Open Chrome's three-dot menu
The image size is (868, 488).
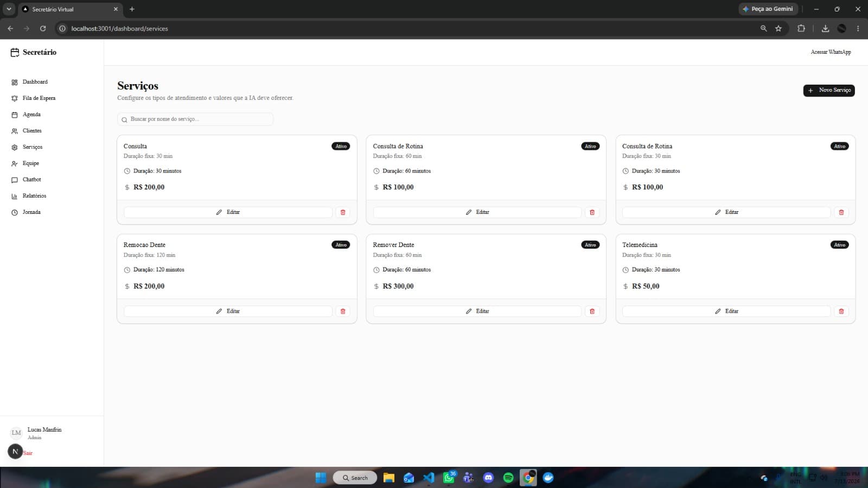pos(858,28)
